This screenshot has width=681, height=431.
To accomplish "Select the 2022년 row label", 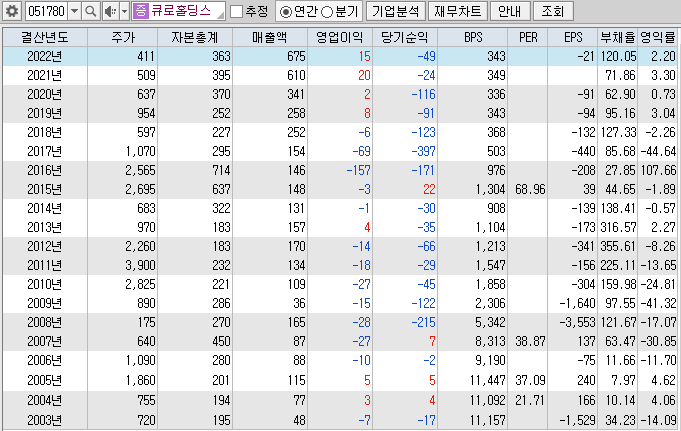I will pos(45,56).
